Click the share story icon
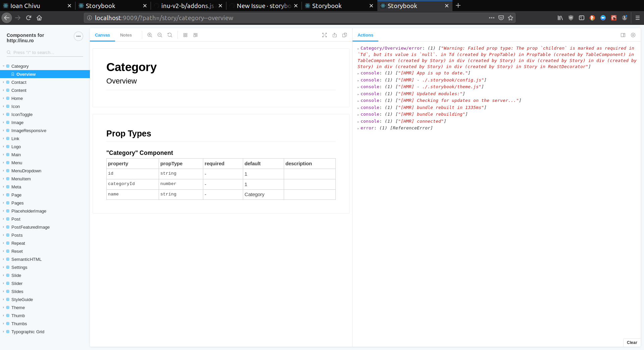The width and height of the screenshot is (644, 350). click(334, 35)
